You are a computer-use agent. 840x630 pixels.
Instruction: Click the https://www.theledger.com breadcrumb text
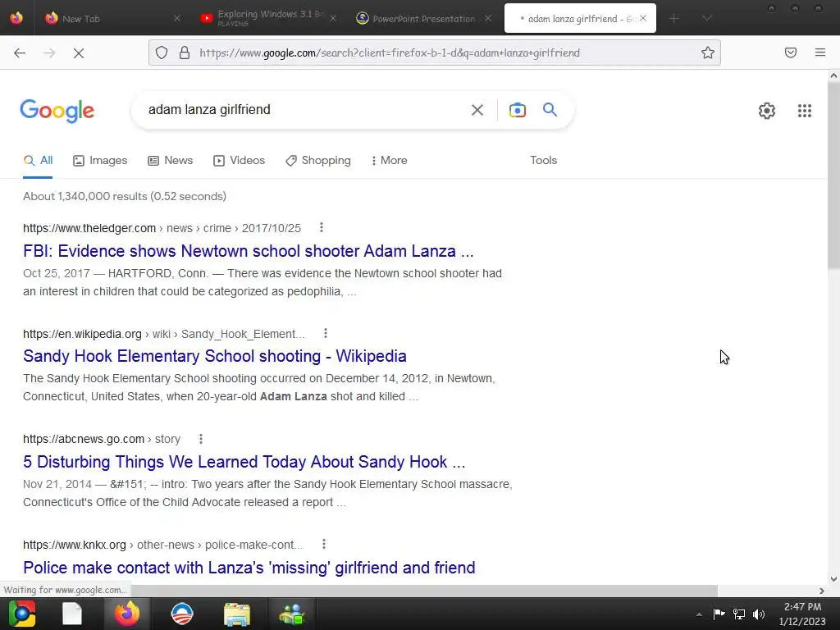pos(89,228)
